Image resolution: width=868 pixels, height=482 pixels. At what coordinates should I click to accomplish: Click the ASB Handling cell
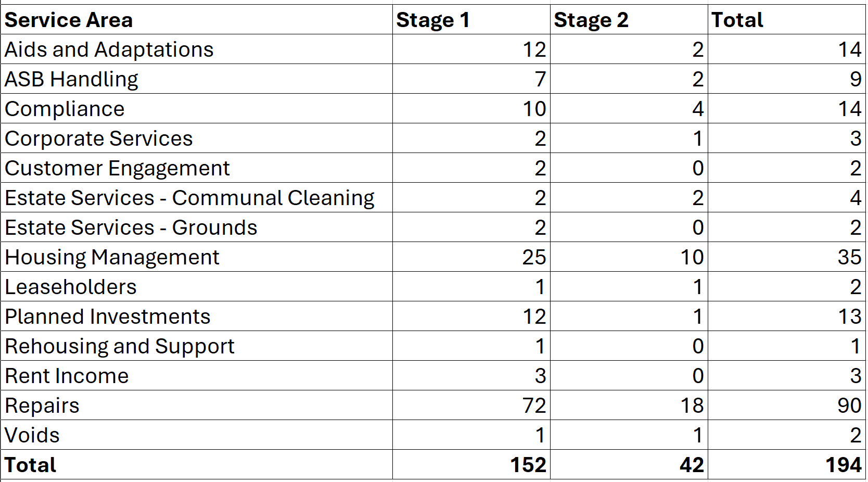point(72,80)
